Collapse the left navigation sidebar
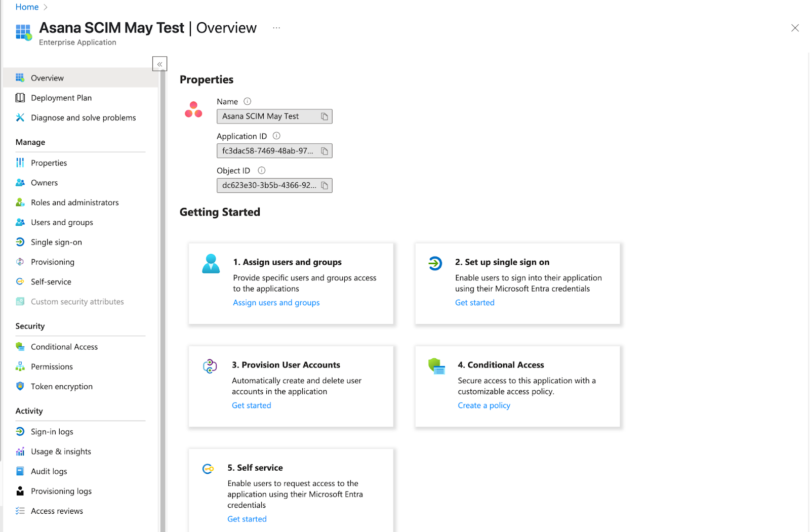 click(159, 64)
